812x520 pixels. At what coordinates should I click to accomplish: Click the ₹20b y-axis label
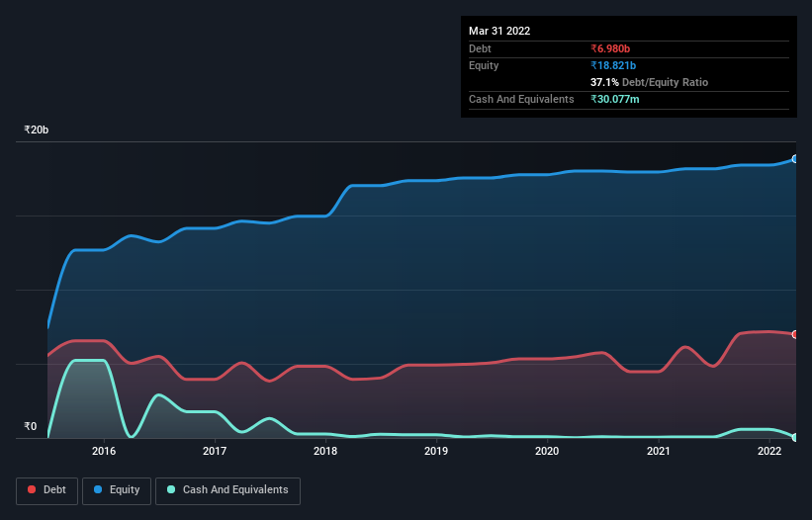37,130
